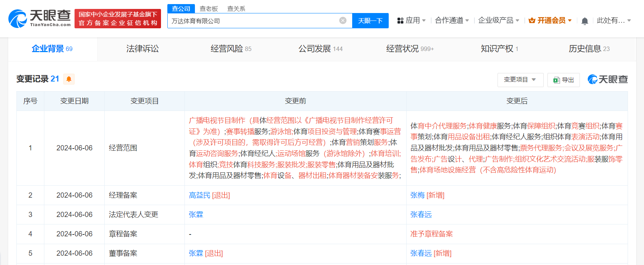The image size is (644, 265).
Task: Click the apps grid icon
Action: coord(400,20)
